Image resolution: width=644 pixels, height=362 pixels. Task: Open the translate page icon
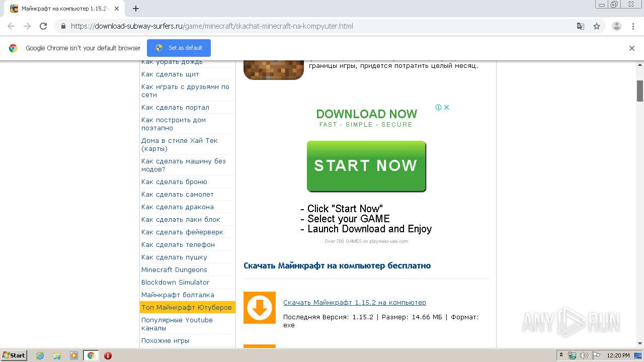point(580,26)
